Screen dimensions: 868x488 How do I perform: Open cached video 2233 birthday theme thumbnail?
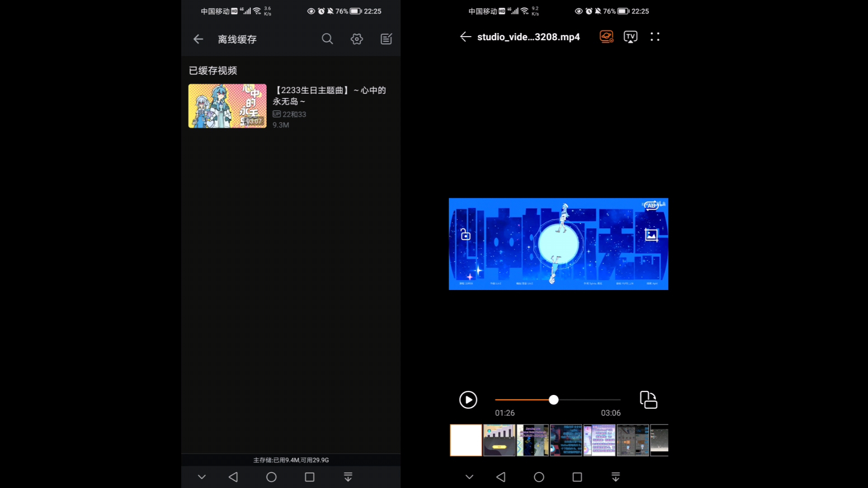pyautogui.click(x=227, y=106)
